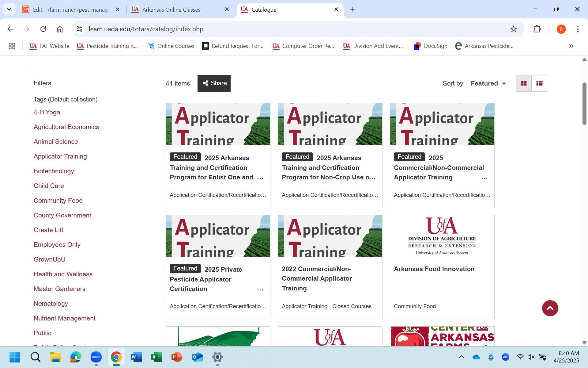
Task: Filter by Applicator Training tag
Action: point(60,156)
